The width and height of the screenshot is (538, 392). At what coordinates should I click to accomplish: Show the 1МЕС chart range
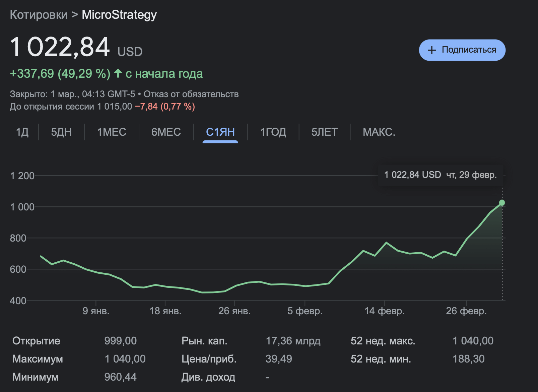[x=112, y=132]
